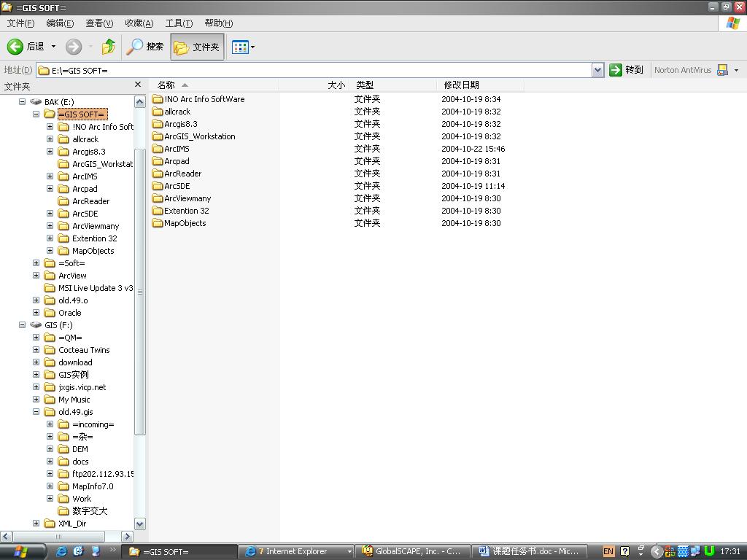Expand the Oracle tree node
This screenshot has height=560, width=747.
(36, 312)
